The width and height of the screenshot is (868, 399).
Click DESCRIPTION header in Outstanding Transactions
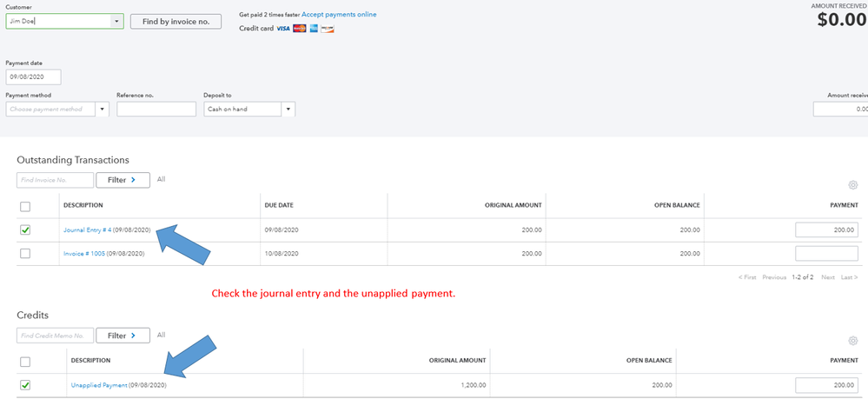(83, 205)
